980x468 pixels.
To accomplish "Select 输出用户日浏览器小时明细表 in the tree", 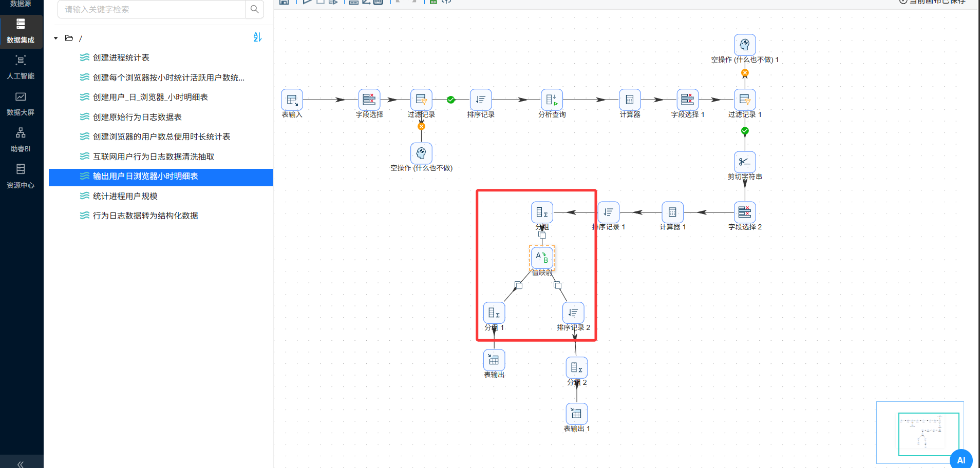I will coord(161,177).
